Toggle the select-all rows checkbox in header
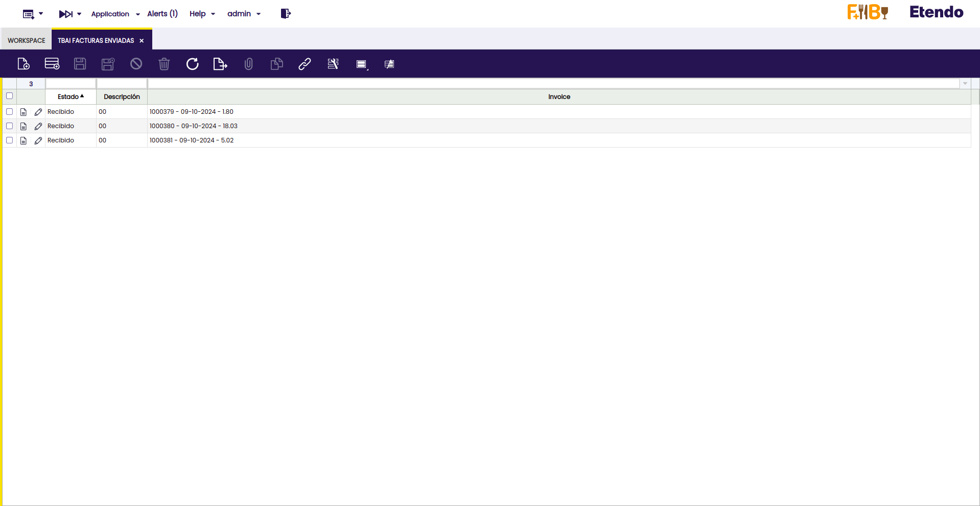 tap(9, 96)
